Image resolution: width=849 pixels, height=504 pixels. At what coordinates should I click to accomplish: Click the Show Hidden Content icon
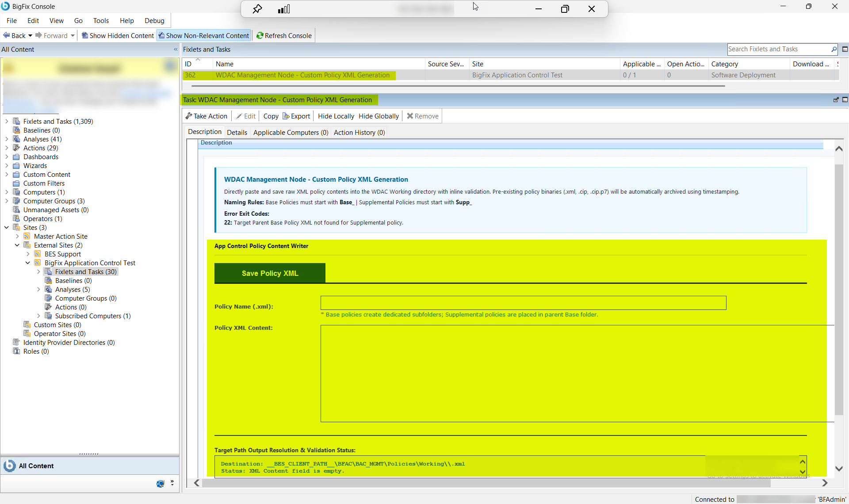pyautogui.click(x=85, y=35)
